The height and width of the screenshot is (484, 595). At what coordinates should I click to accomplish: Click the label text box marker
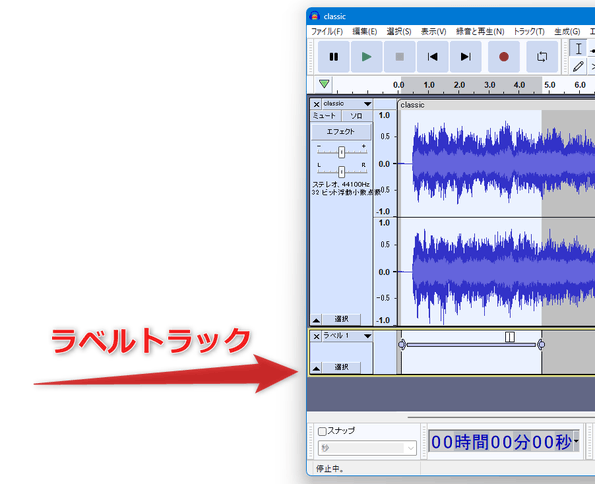click(510, 337)
